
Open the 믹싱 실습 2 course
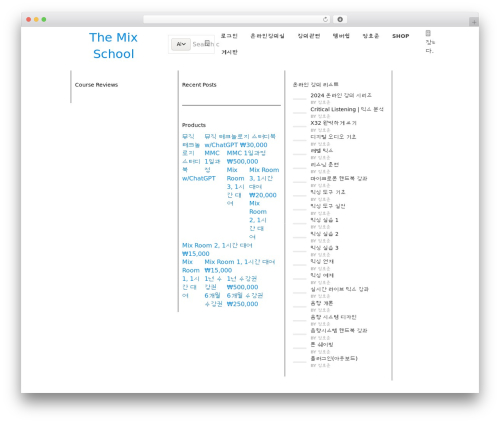coord(324,234)
